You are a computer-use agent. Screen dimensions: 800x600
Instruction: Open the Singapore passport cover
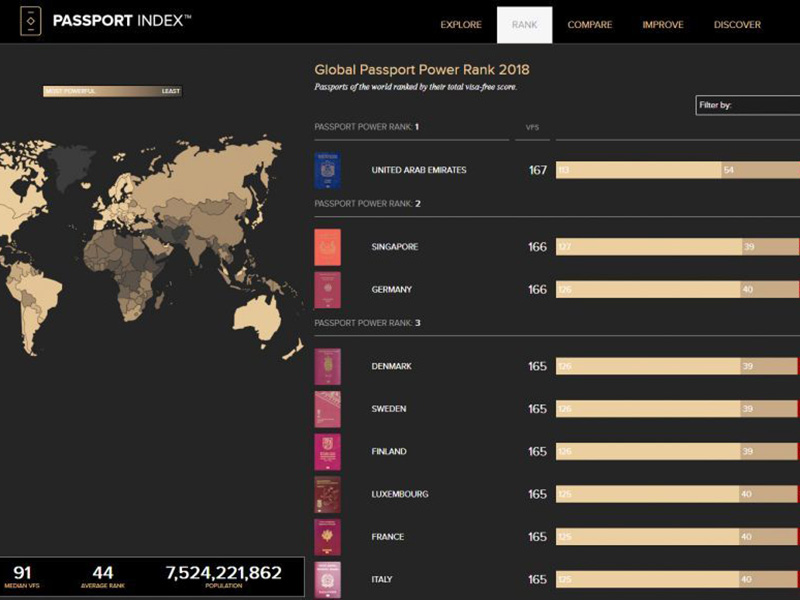pos(328,247)
